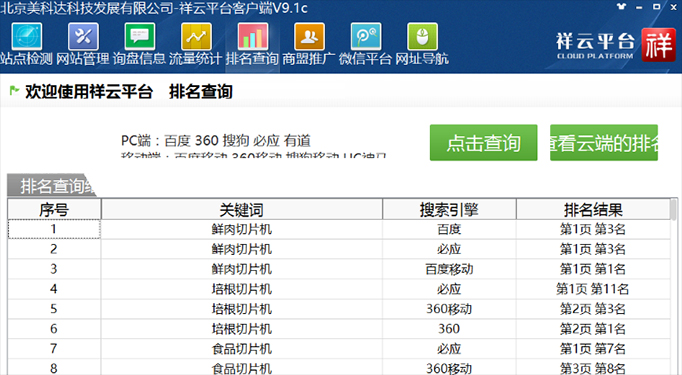
Task: Click the 查看云端的排名 button
Action: [x=604, y=143]
